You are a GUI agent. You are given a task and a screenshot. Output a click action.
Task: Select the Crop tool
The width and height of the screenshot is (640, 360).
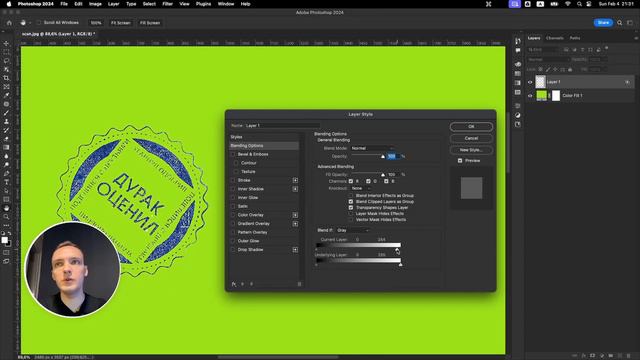click(x=6, y=78)
